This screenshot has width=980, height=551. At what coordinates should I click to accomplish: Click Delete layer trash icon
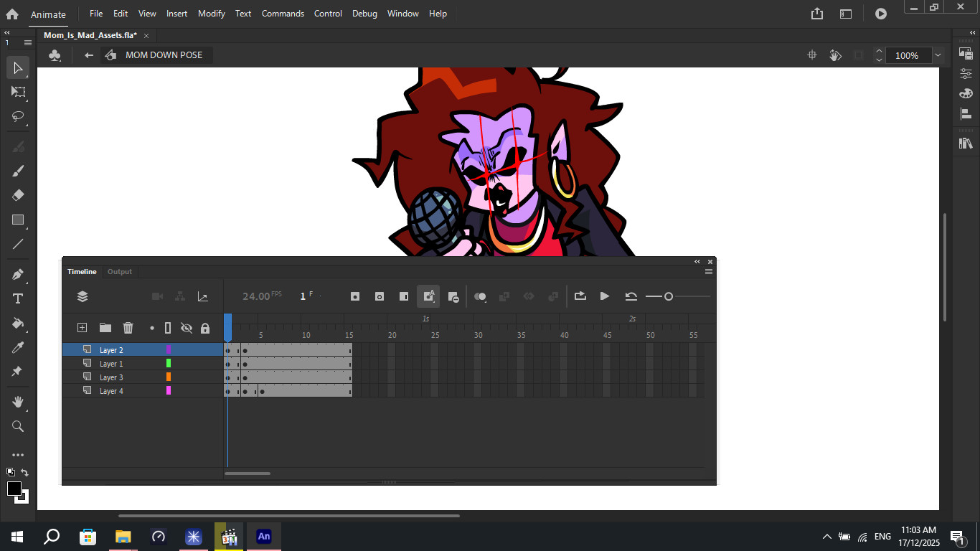coord(128,328)
